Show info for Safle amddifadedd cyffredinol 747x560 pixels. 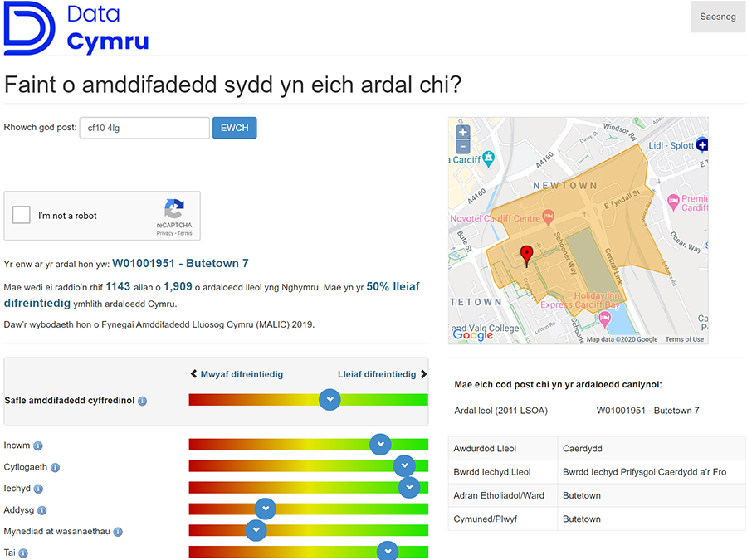[142, 402]
